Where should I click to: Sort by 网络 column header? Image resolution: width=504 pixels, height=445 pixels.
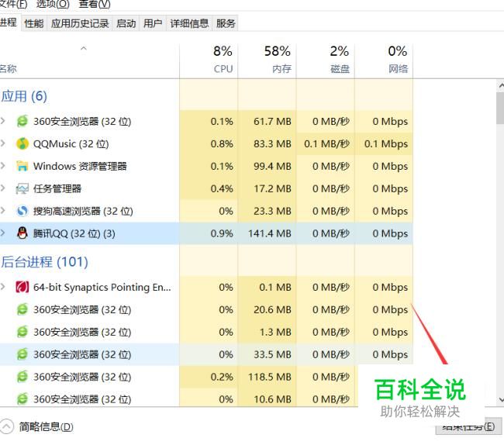[384, 60]
